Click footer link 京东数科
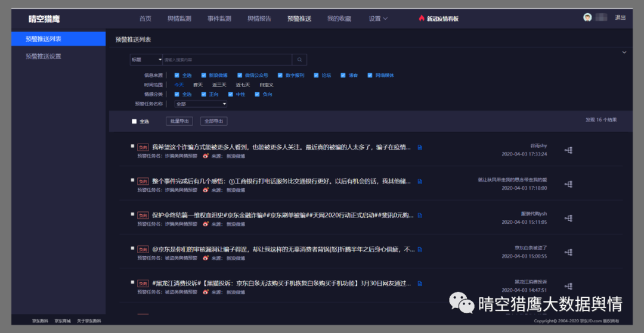 (x=41, y=320)
